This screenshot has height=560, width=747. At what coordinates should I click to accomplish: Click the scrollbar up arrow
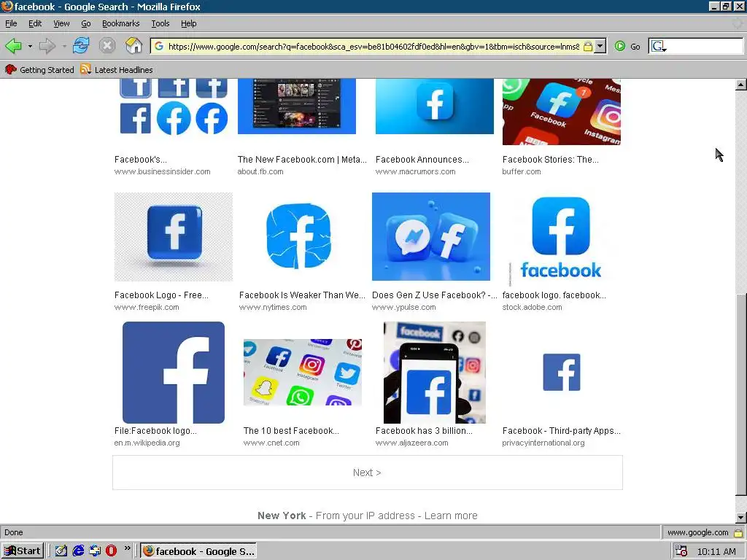[740, 85]
